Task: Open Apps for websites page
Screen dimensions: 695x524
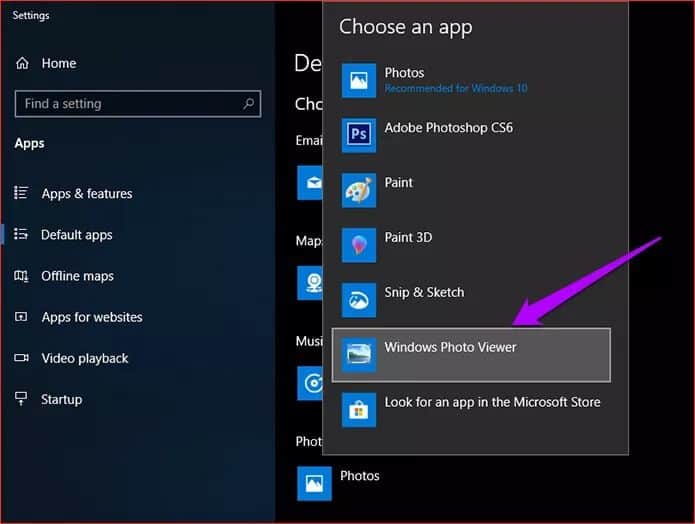Action: (92, 317)
